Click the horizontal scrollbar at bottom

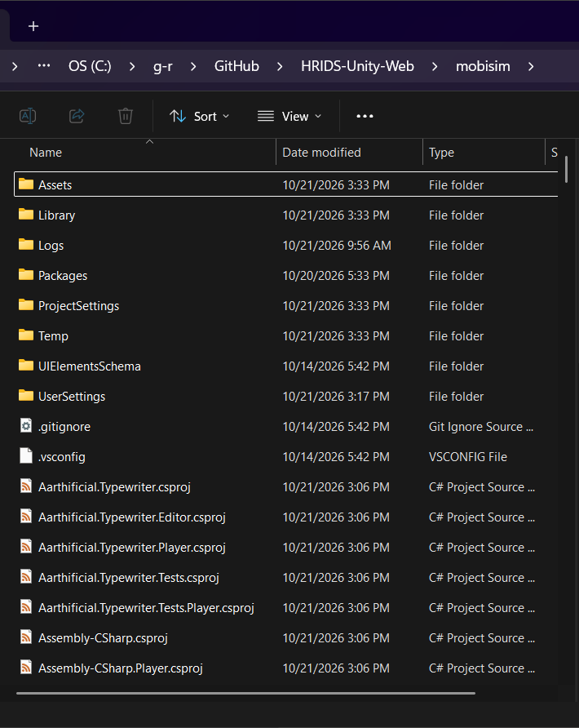pos(245,693)
